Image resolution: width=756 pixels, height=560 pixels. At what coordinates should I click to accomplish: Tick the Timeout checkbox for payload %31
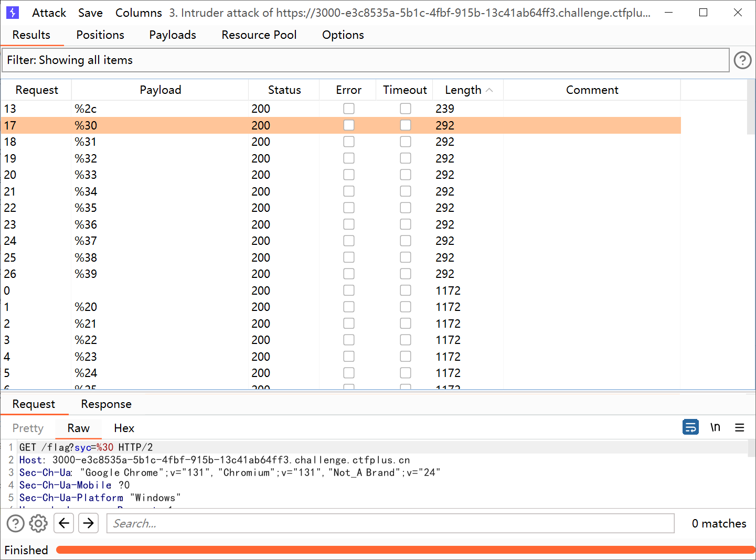[406, 142]
